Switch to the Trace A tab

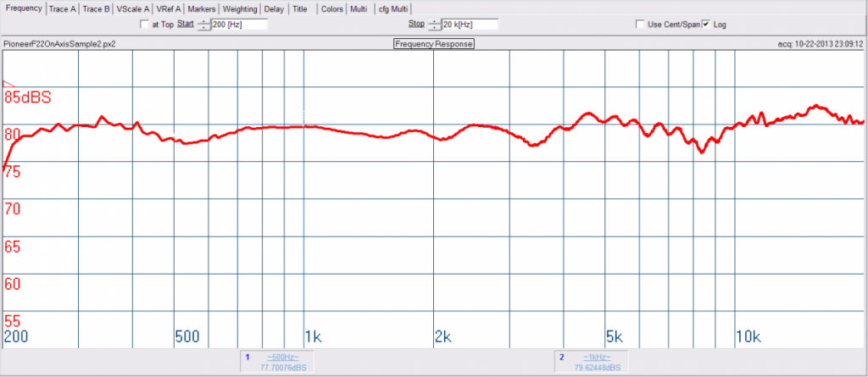pyautogui.click(x=63, y=9)
